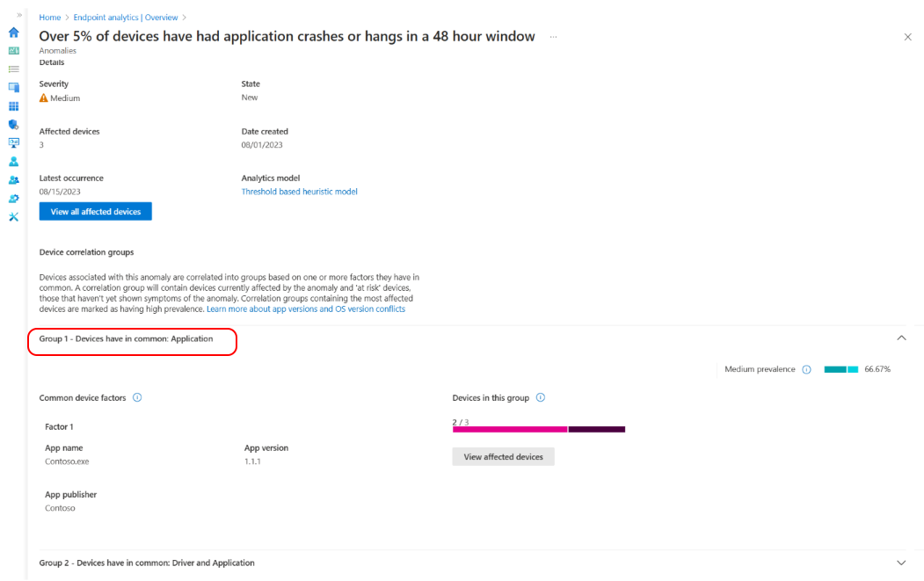Image resolution: width=924 pixels, height=581 pixels.
Task: Open Troubleshooting tools icon in sidebar
Action: point(13,217)
